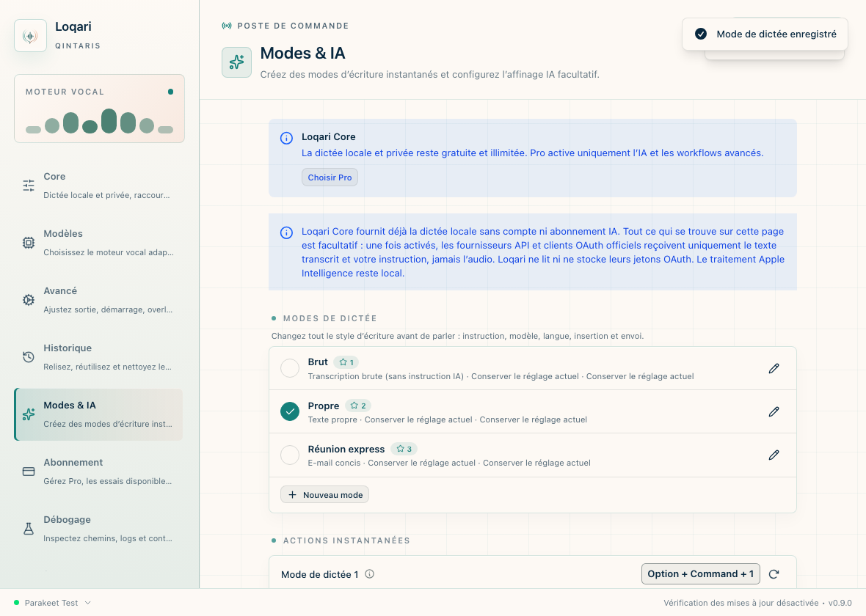
Task: Click the Nouveau mode button
Action: pos(324,494)
